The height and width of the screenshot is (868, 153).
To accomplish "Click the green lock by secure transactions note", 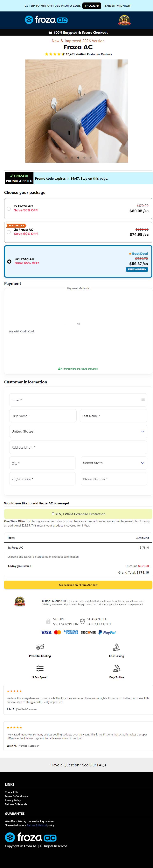I will point(60,369).
